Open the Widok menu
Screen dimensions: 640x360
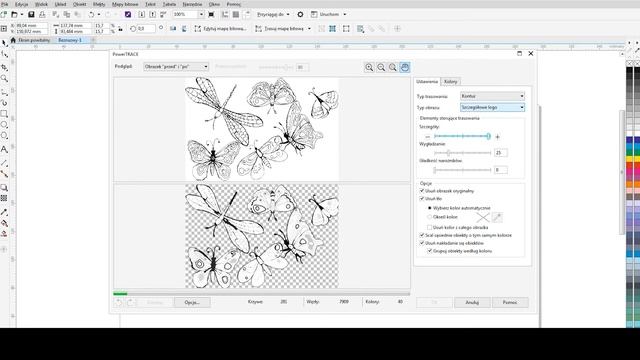(41, 4)
